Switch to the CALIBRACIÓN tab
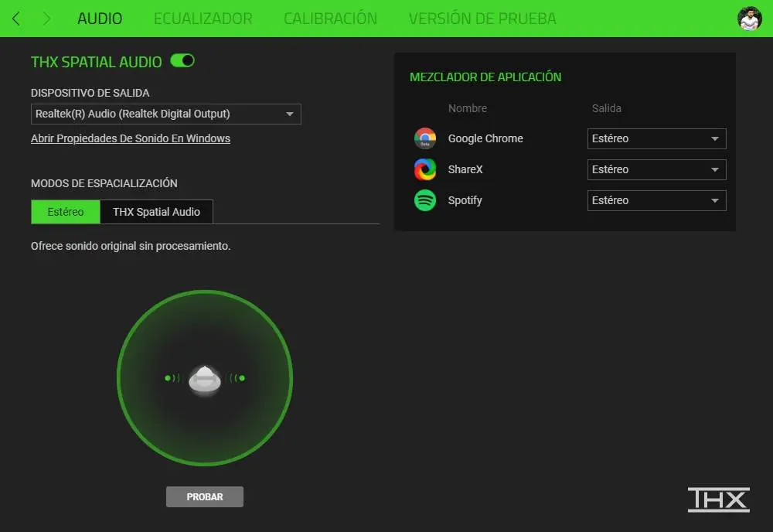This screenshot has width=773, height=532. point(330,19)
